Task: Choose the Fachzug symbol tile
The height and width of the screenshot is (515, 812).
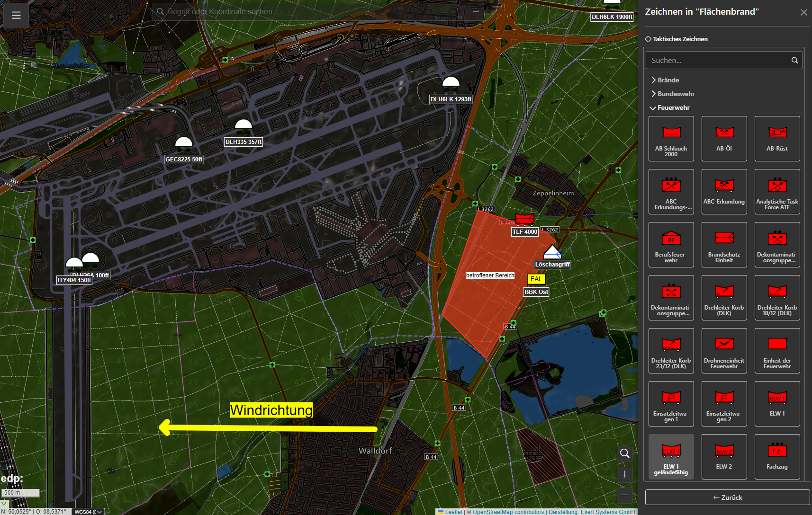Action: tap(777, 456)
